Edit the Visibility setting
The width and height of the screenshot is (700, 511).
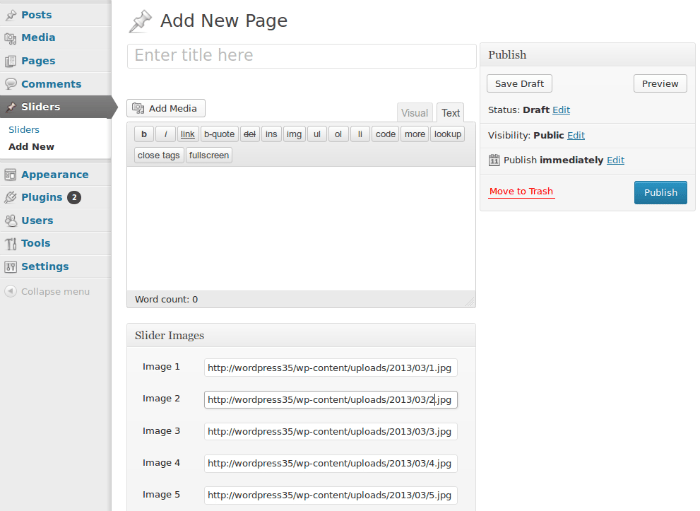pos(576,135)
